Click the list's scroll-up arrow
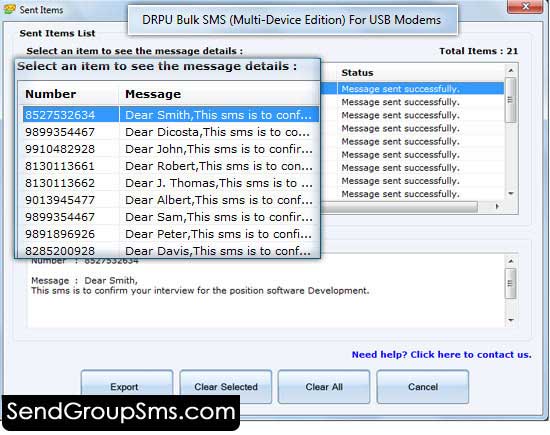The width and height of the screenshot is (550, 435). click(x=511, y=71)
